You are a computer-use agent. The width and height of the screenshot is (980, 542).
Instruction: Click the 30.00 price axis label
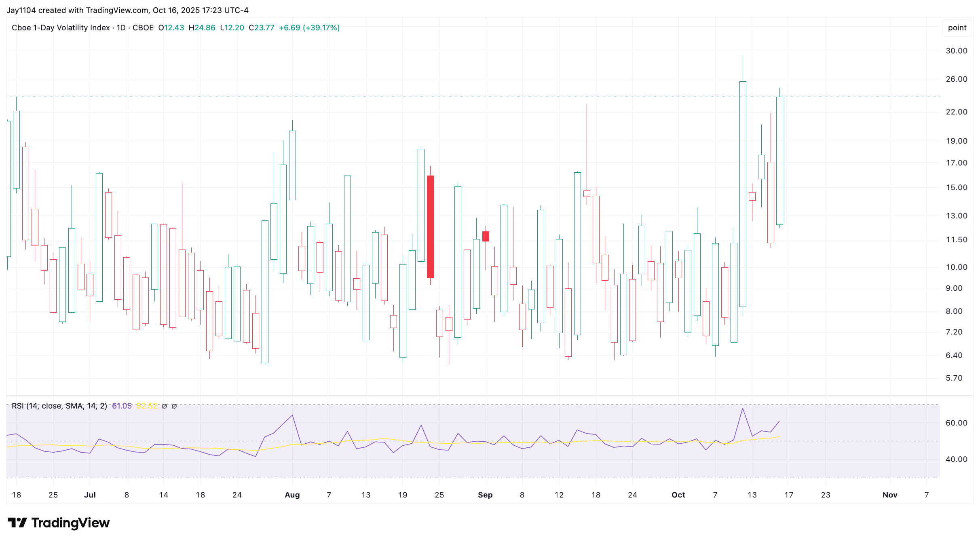[956, 51]
